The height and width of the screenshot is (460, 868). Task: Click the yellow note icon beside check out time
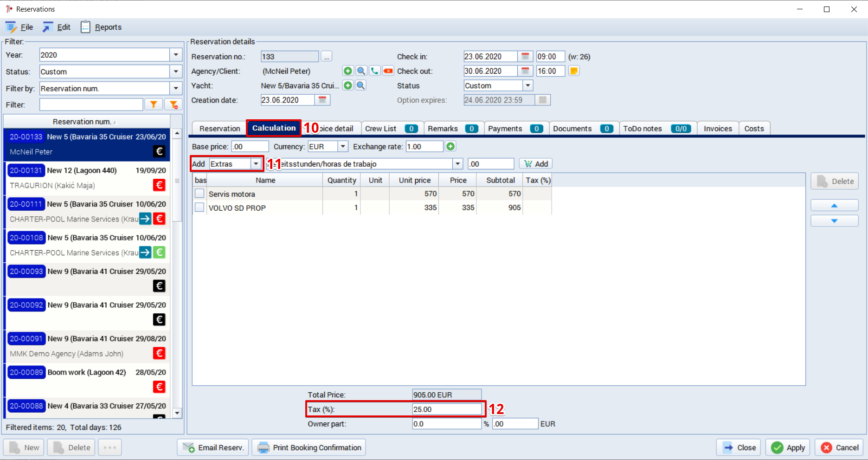(574, 71)
